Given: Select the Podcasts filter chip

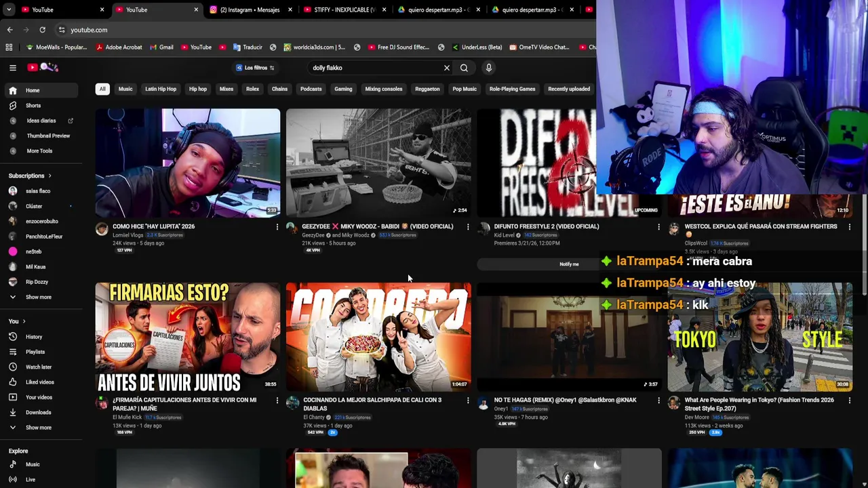Looking at the screenshot, I should [x=311, y=89].
